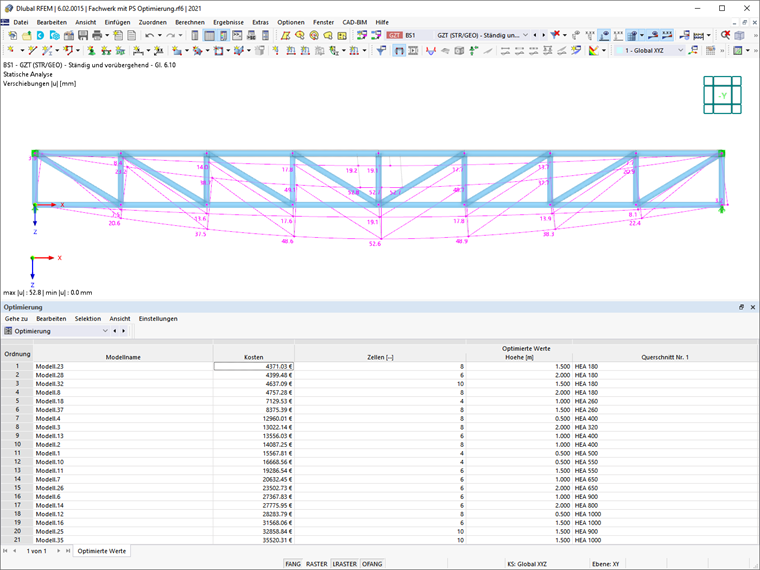Viewport: 760px width, 570px height.
Task: Click the save floppy disk icon
Action: click(x=83, y=35)
